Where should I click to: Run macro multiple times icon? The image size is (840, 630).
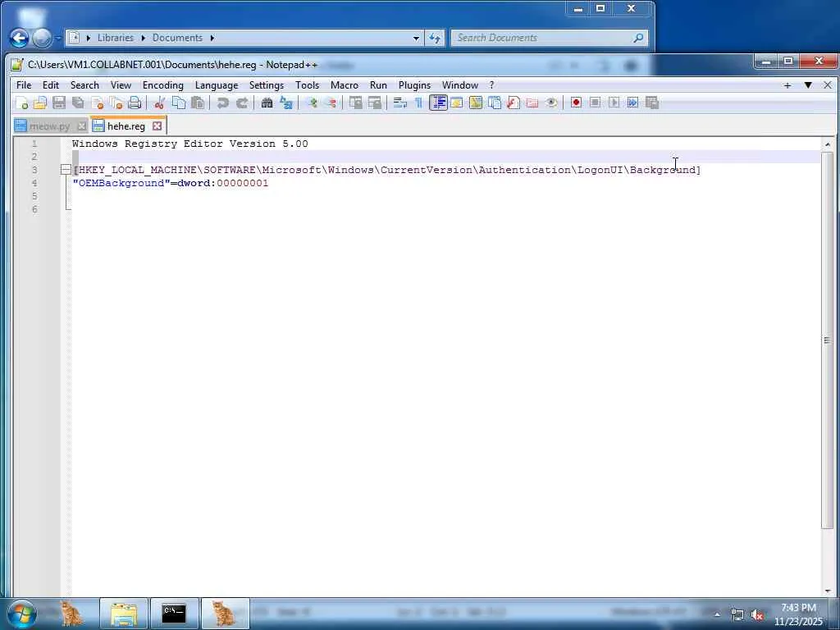pos(632,103)
